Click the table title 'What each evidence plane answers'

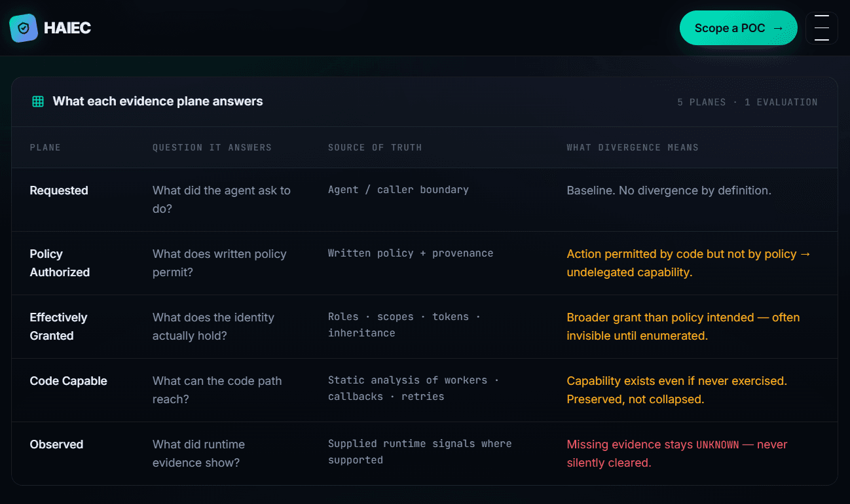pos(158,101)
